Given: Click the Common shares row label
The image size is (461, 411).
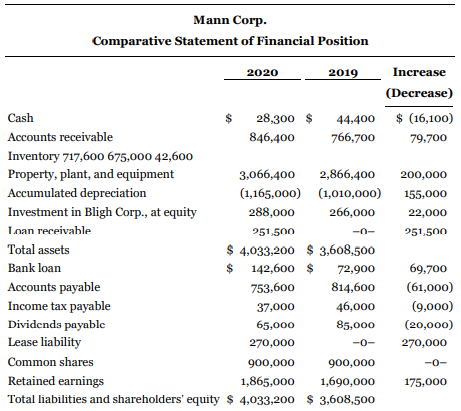Looking at the screenshot, I should coord(51,362).
